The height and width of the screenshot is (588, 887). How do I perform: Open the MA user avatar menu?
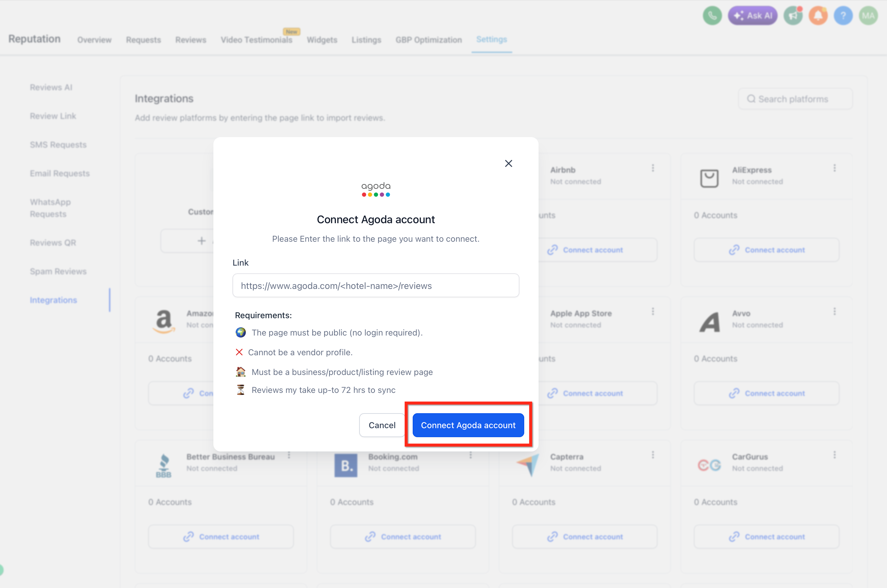click(869, 16)
